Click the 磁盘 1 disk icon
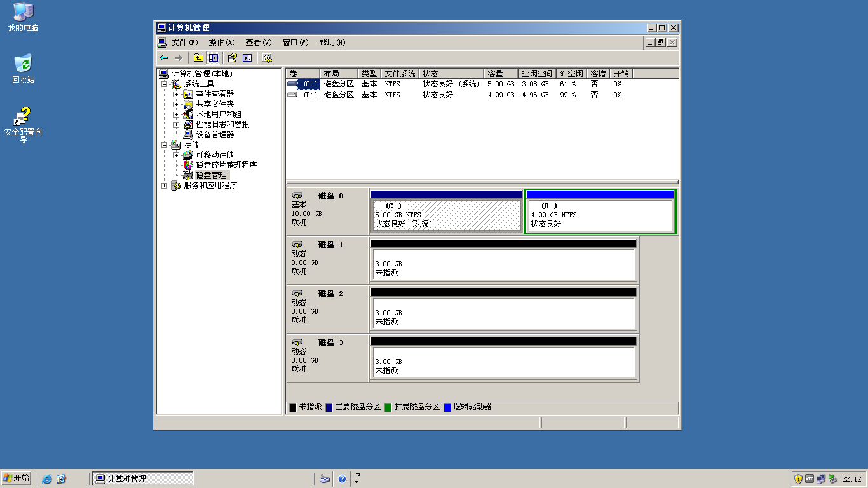Viewport: 868px width, 488px height. [297, 245]
